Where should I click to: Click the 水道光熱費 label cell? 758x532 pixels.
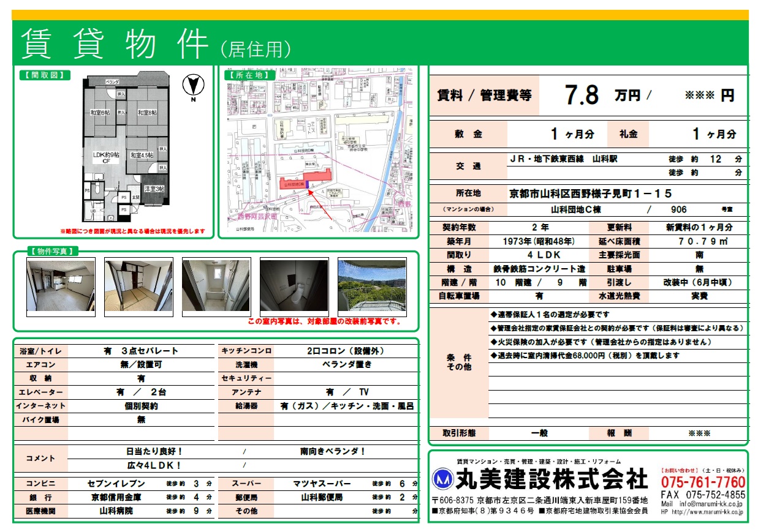(x=620, y=296)
